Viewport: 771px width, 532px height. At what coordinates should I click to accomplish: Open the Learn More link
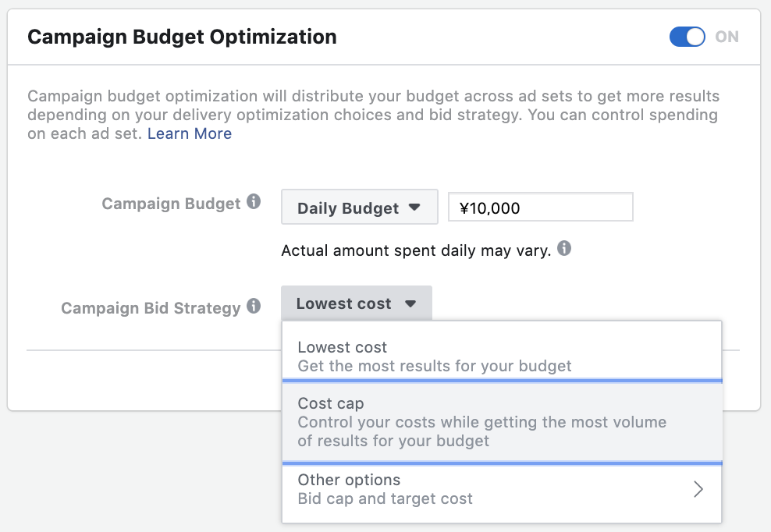190,133
